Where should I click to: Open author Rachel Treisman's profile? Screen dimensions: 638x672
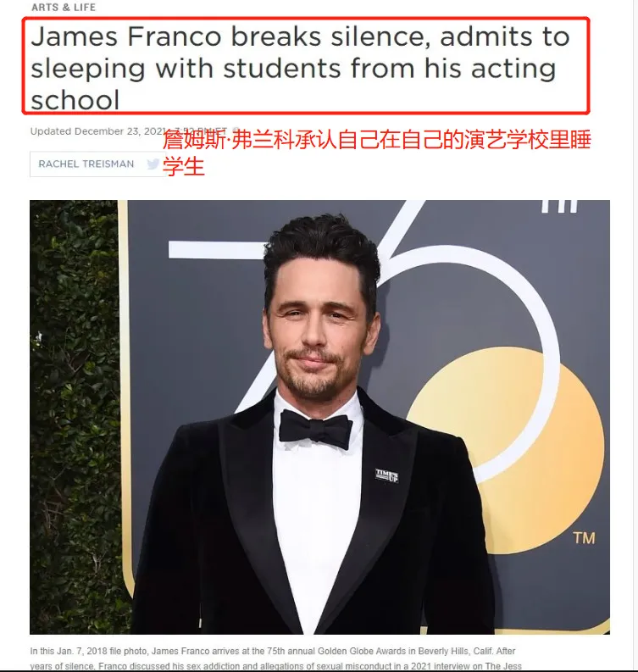pyautogui.click(x=86, y=164)
